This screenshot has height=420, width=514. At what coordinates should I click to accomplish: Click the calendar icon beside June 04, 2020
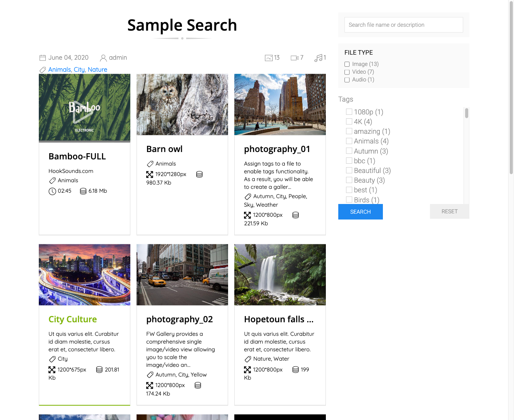coord(43,57)
